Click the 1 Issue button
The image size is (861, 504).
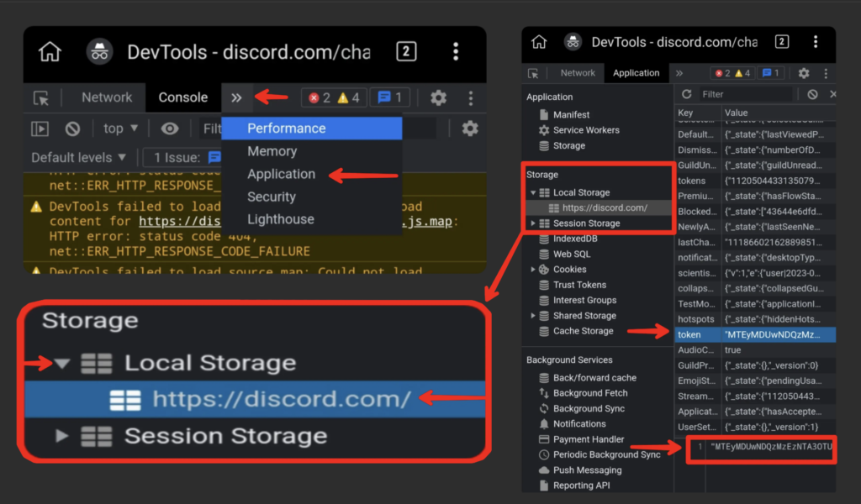coord(182,158)
